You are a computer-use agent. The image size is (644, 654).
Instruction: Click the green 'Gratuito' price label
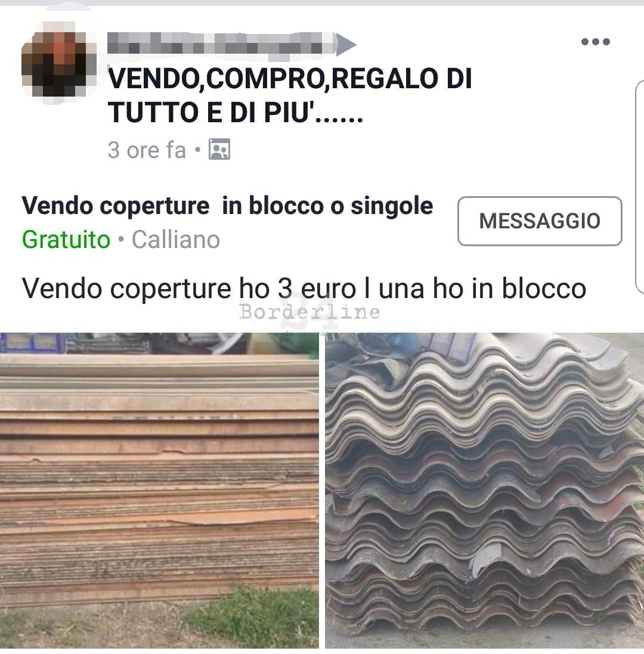[66, 240]
